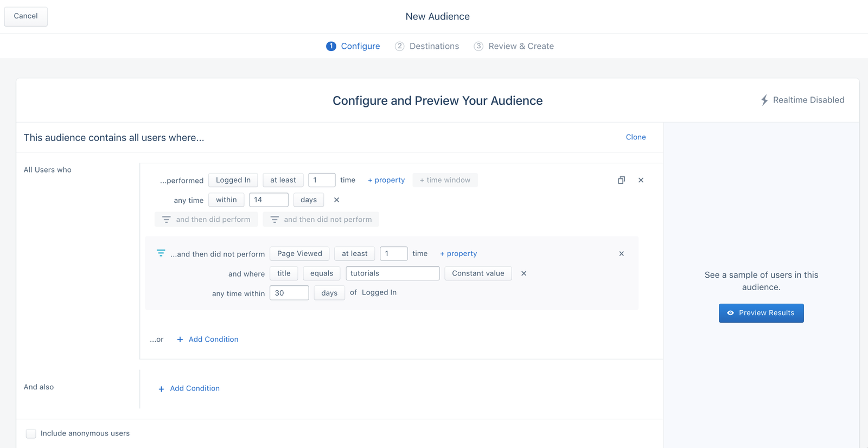
Task: Cancel the new audience
Action: [x=26, y=16]
